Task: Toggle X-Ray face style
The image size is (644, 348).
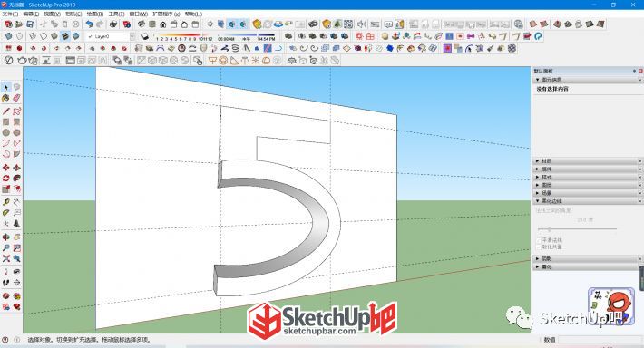Action: point(8,36)
